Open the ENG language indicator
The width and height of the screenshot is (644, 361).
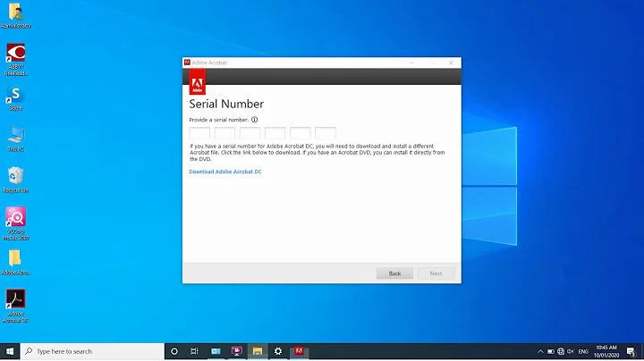[583, 351]
